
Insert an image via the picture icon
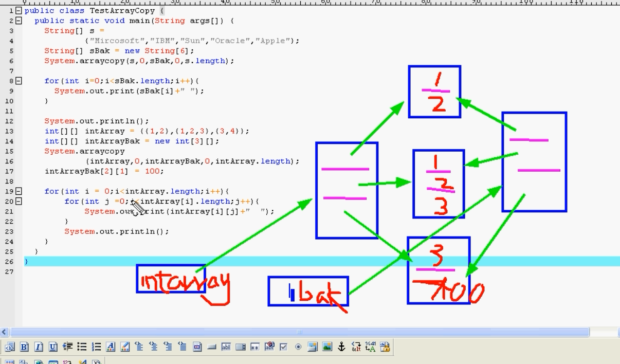click(327, 347)
